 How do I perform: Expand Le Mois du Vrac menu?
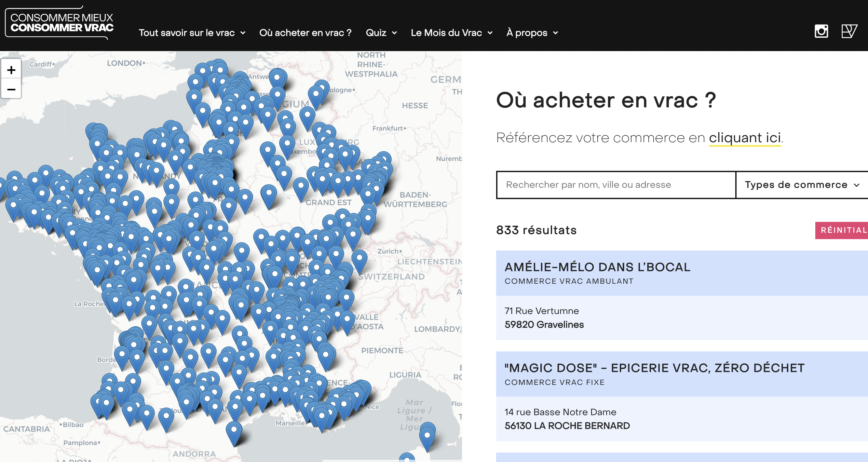pyautogui.click(x=452, y=33)
